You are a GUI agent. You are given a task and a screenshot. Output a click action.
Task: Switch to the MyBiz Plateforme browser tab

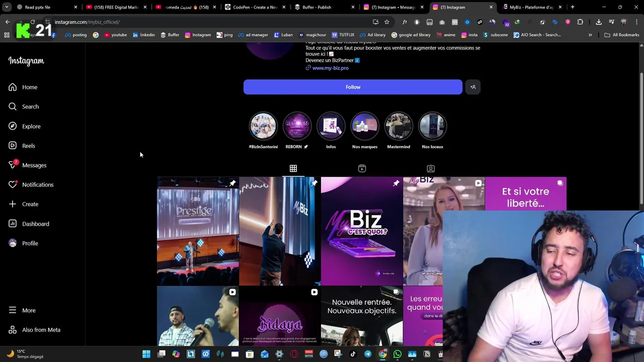[531, 7]
